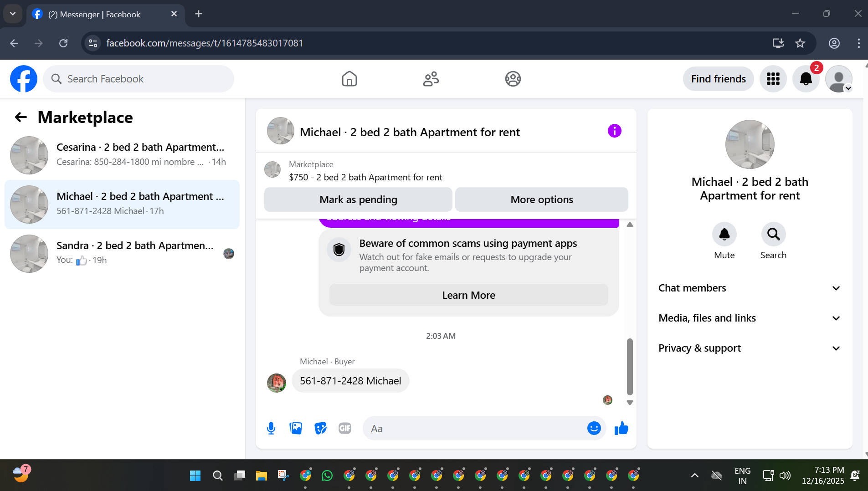Open the volume control in system tray
This screenshot has width=868, height=491.
[785, 476]
